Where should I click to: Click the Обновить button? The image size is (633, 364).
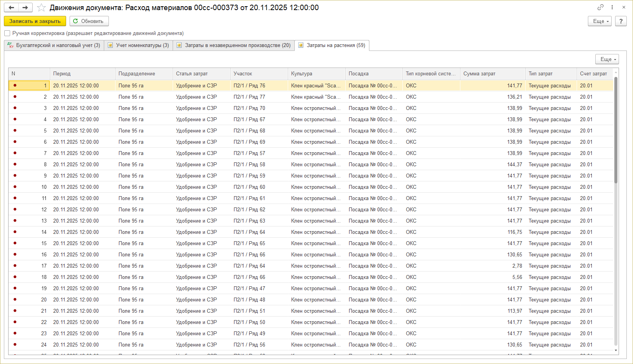[89, 21]
